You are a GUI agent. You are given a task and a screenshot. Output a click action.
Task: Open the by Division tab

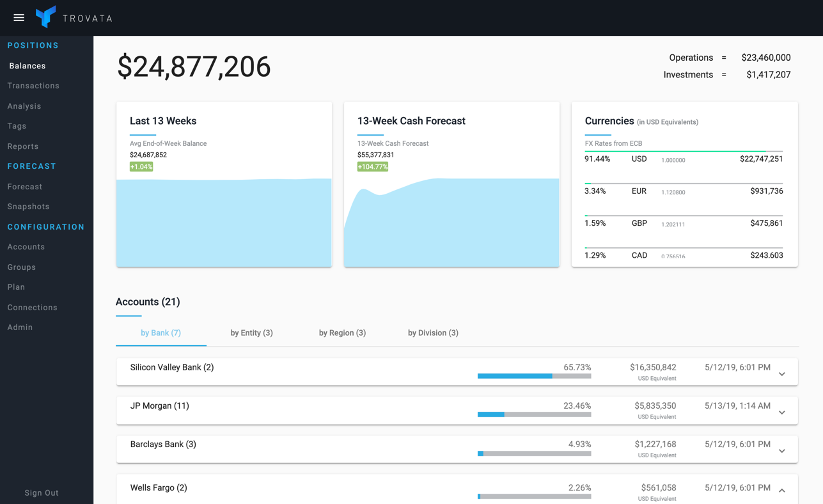[433, 333]
